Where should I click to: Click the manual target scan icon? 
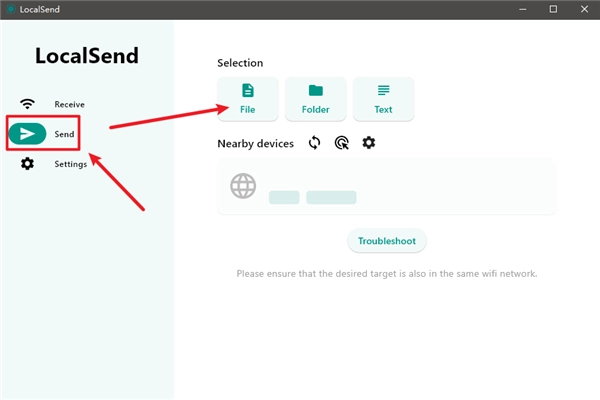[x=342, y=143]
